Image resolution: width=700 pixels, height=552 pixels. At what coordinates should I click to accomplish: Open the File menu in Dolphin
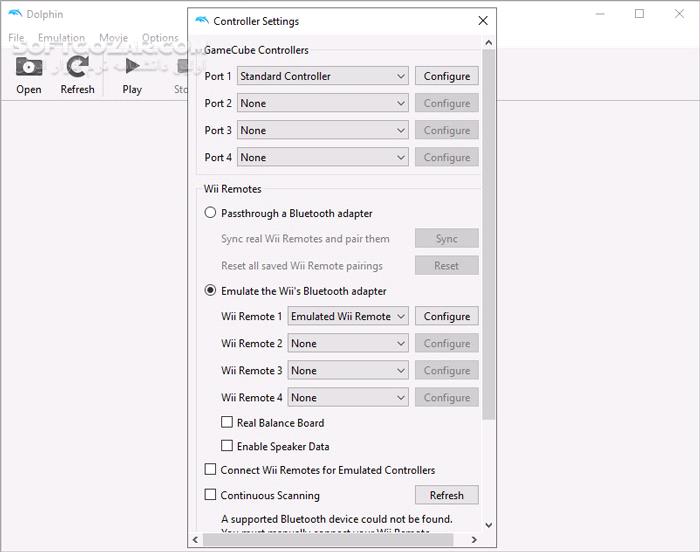(x=16, y=38)
